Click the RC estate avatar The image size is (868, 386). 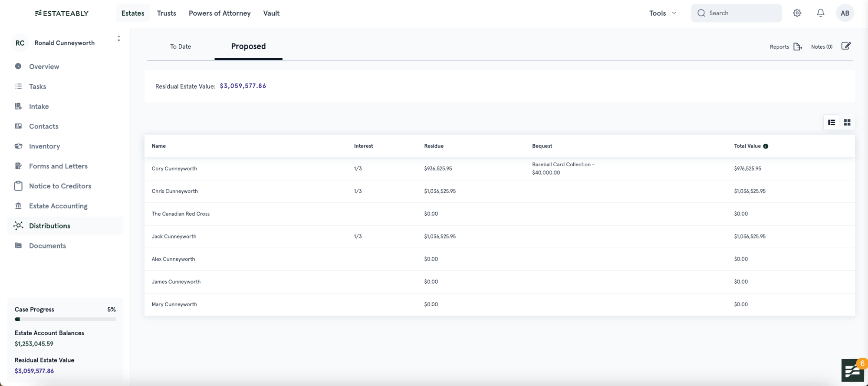20,43
